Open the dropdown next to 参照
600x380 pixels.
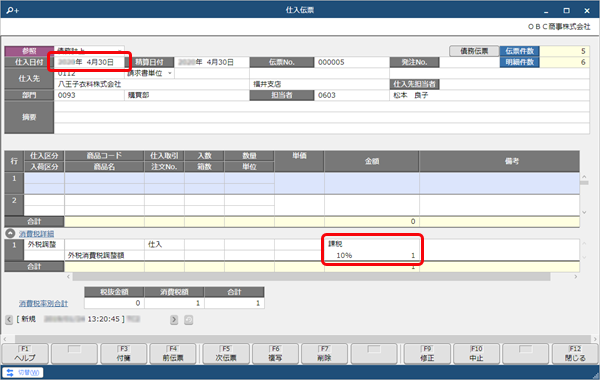tap(120, 51)
